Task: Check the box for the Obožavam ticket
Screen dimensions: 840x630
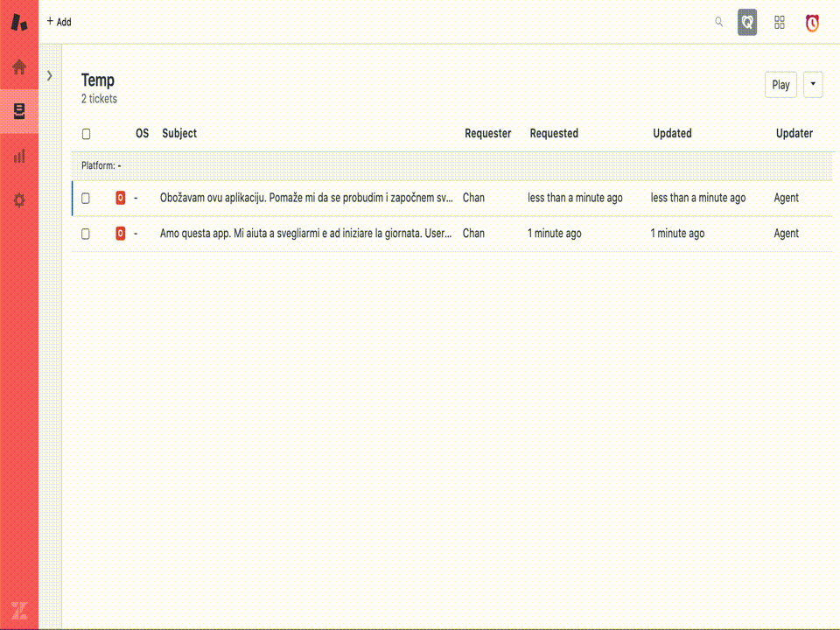Action: (x=86, y=199)
